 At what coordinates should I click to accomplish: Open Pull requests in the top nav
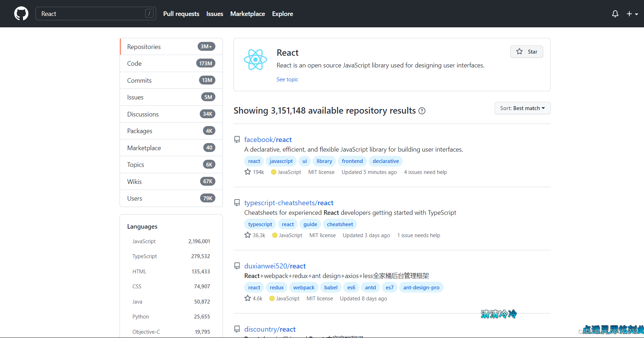181,14
